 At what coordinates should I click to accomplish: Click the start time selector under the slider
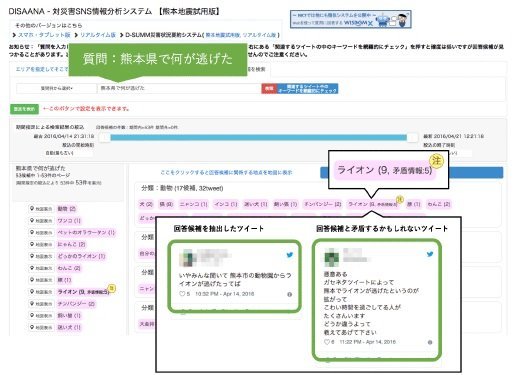[68, 153]
